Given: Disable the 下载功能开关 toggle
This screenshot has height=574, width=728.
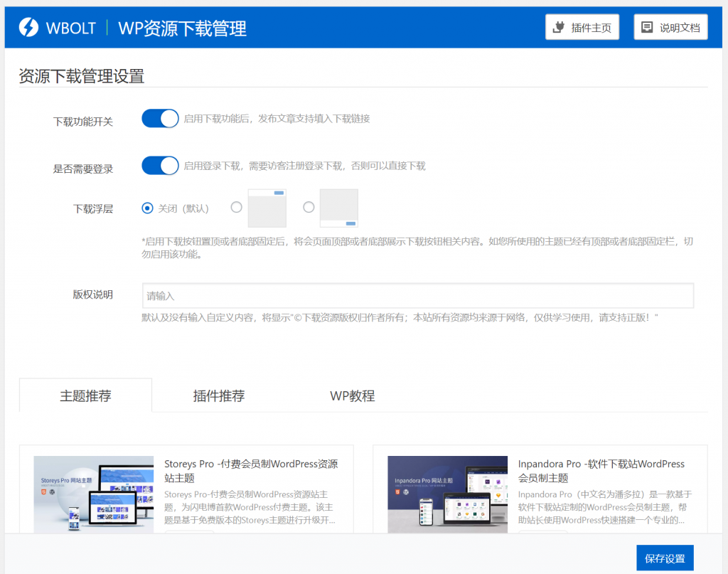Looking at the screenshot, I should (160, 118).
